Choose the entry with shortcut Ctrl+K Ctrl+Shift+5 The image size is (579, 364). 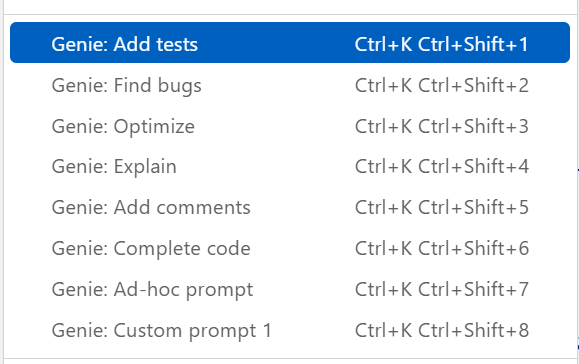290,207
